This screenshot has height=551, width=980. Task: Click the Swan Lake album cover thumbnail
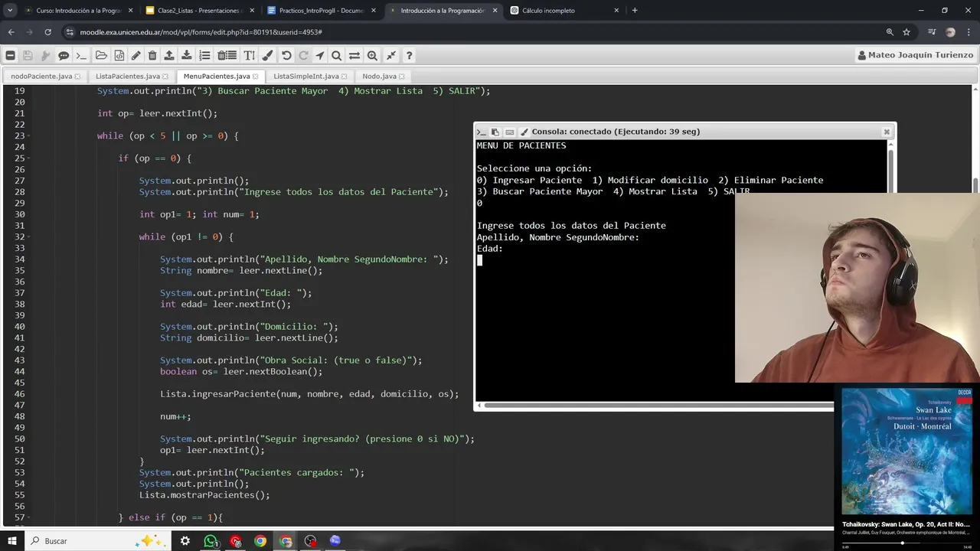pyautogui.click(x=906, y=451)
